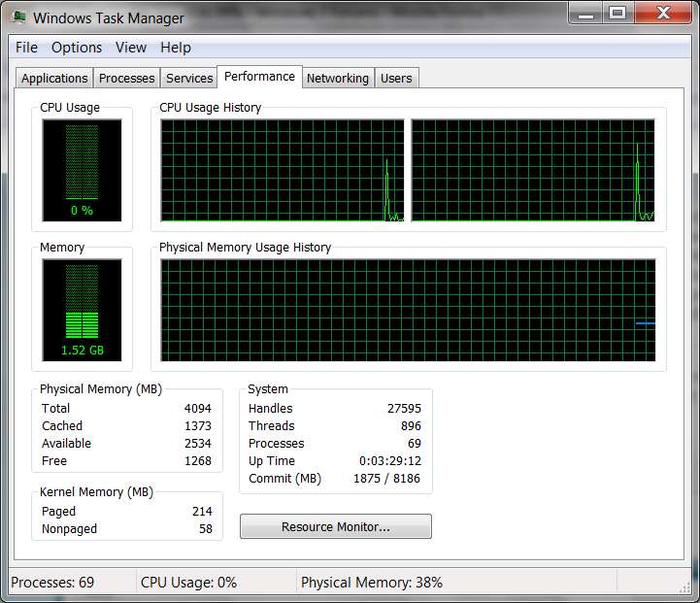Open the File menu
This screenshot has height=603, width=700.
[26, 48]
